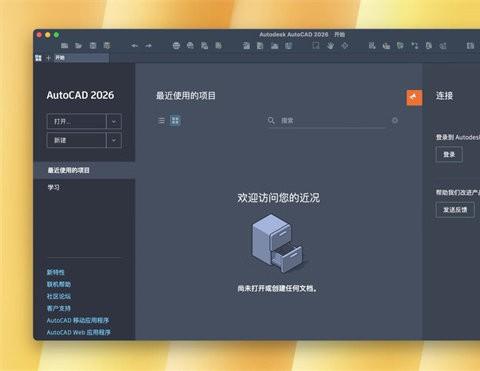The height and width of the screenshot is (371, 480).
Task: Click the orange announcement megaphone icon
Action: [414, 97]
